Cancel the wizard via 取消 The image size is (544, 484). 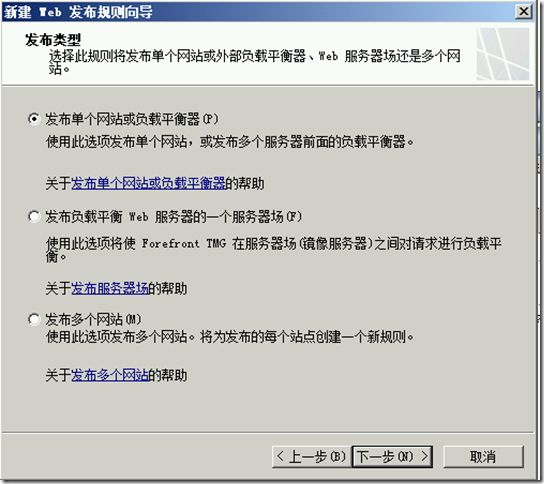click(483, 456)
